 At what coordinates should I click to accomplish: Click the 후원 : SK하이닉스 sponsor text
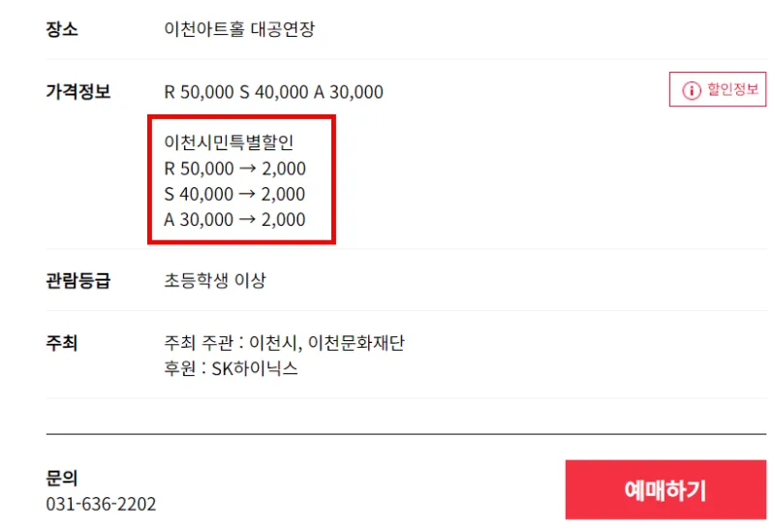(x=231, y=368)
